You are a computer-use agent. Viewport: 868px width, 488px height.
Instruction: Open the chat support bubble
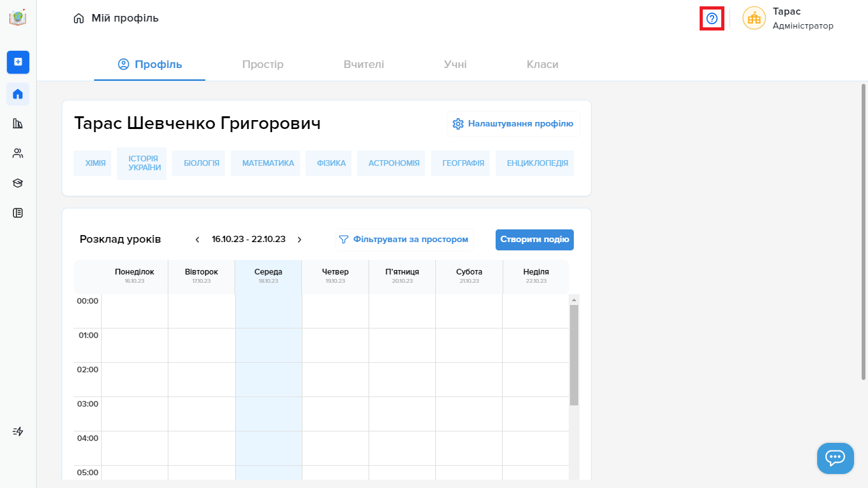[835, 458]
